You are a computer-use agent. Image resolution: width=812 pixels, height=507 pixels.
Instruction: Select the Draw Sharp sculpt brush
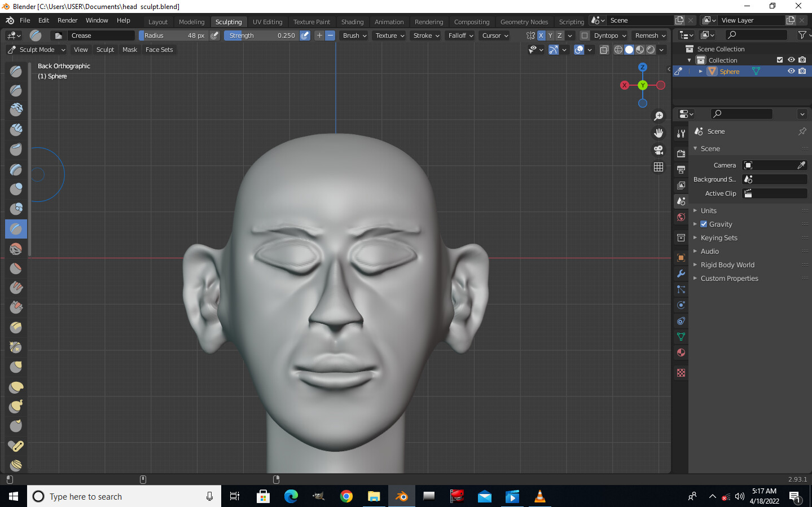pos(16,90)
